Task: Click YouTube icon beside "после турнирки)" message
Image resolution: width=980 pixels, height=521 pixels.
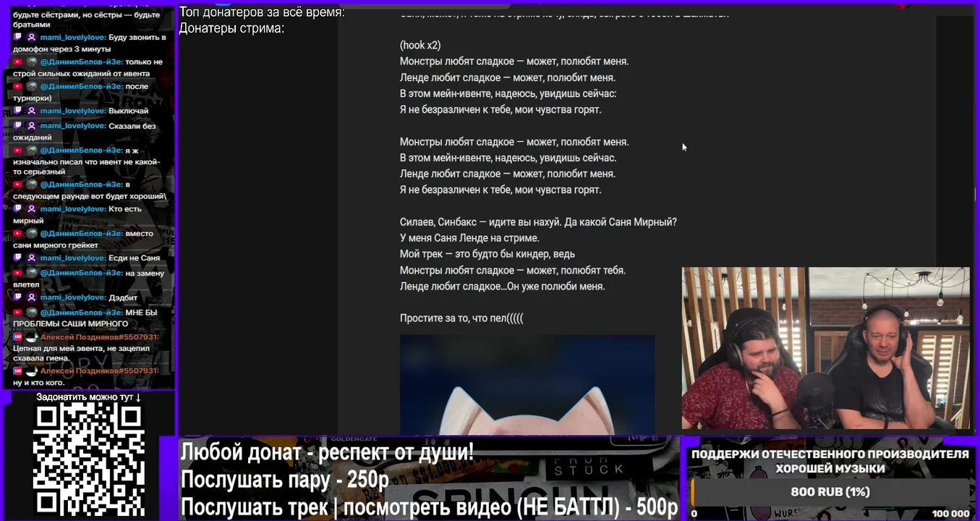Action: click(x=17, y=86)
